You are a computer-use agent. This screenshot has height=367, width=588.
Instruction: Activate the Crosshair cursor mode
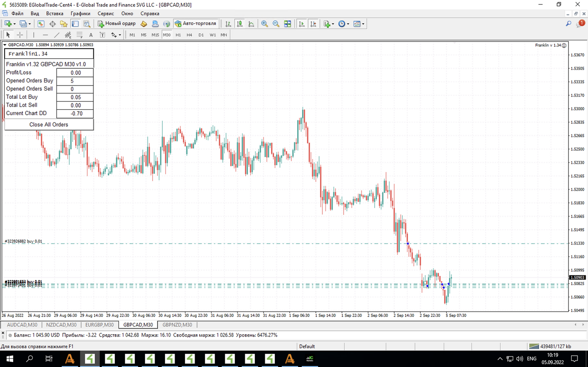pos(20,35)
